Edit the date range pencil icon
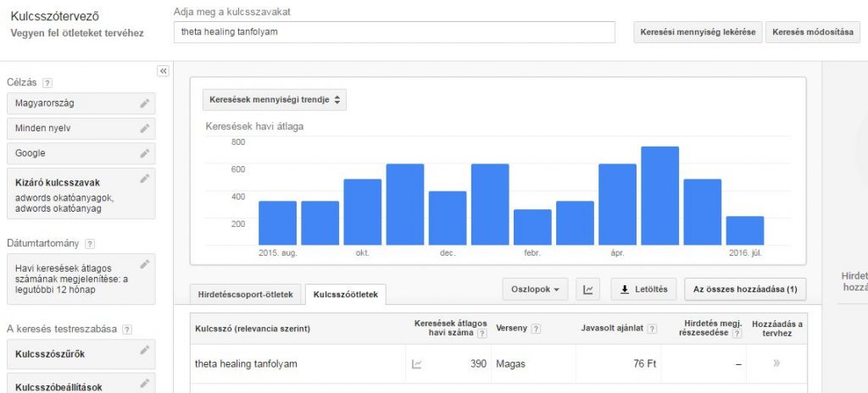868x393 pixels. 144,264
